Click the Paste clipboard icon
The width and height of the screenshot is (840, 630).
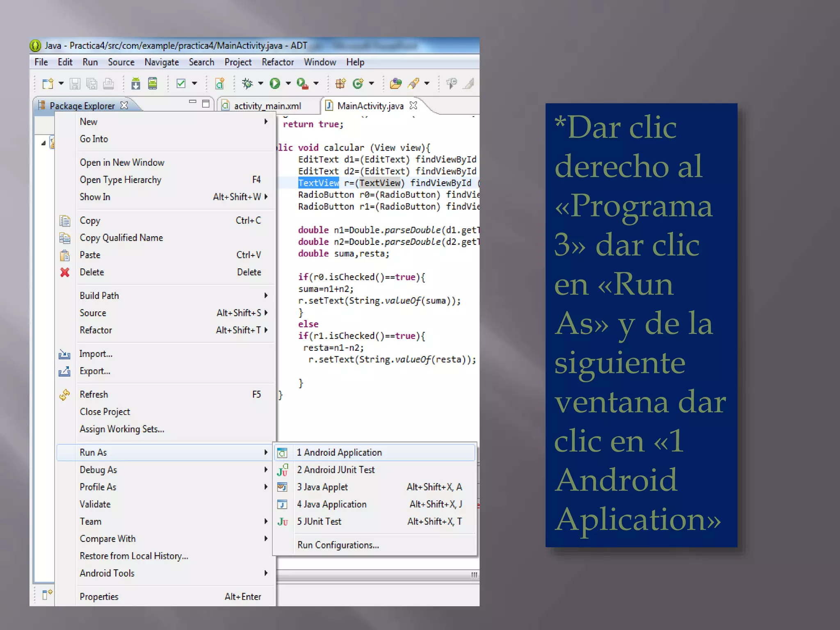pos(65,255)
